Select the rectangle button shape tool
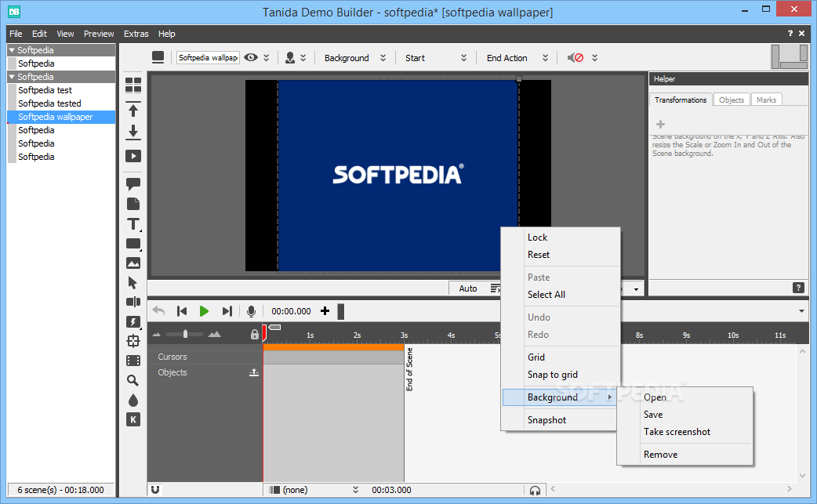The height and width of the screenshot is (504, 817). [x=133, y=244]
